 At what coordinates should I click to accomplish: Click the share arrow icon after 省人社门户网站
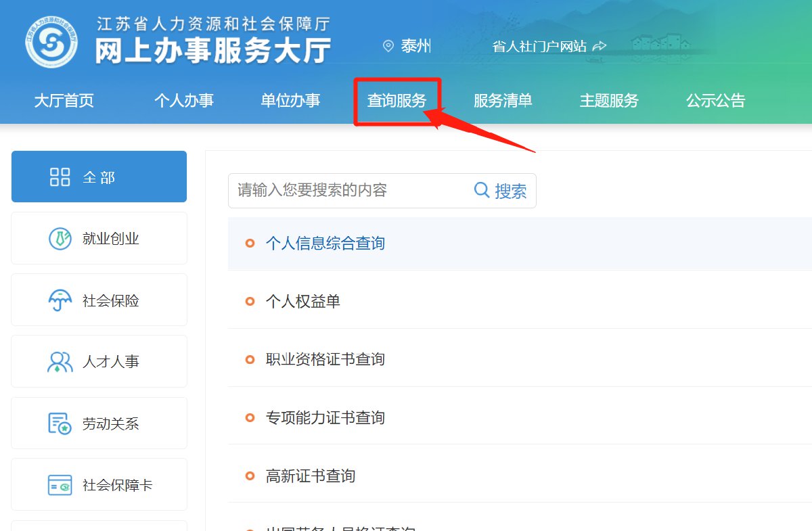(599, 46)
